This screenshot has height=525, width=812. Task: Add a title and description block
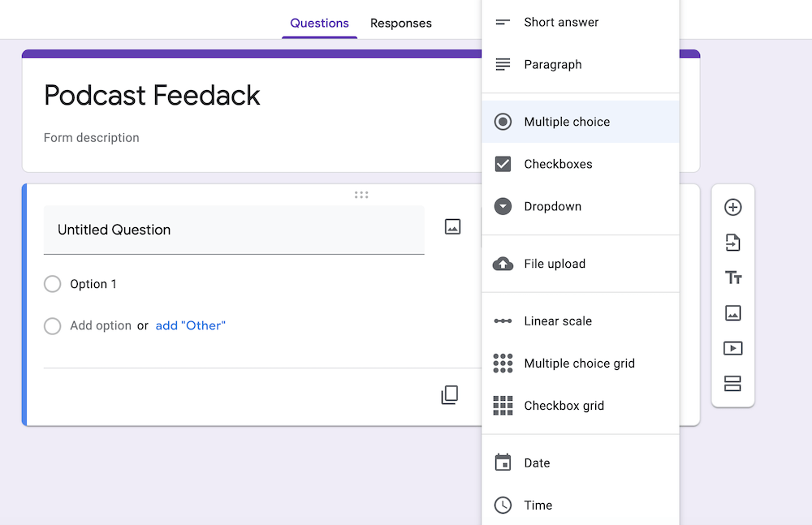click(733, 278)
